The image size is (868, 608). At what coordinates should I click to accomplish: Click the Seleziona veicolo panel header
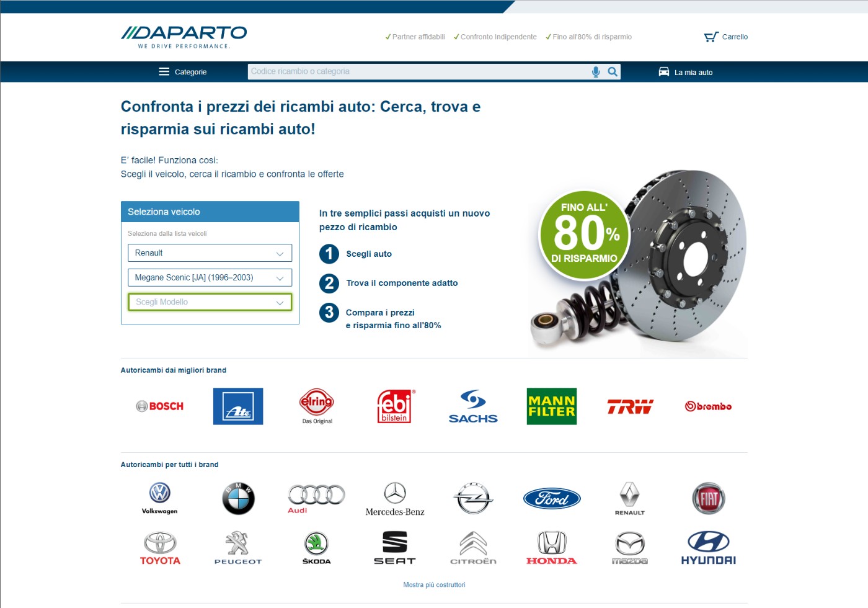pos(210,212)
